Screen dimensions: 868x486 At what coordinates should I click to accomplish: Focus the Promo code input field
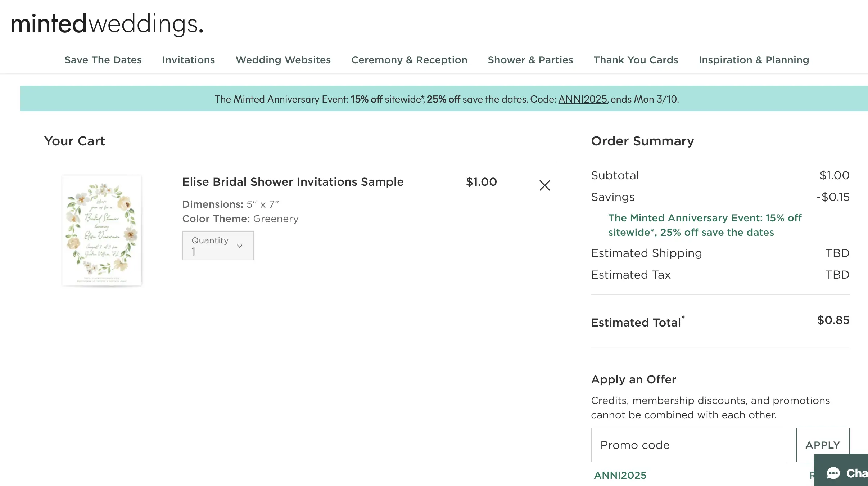689,445
